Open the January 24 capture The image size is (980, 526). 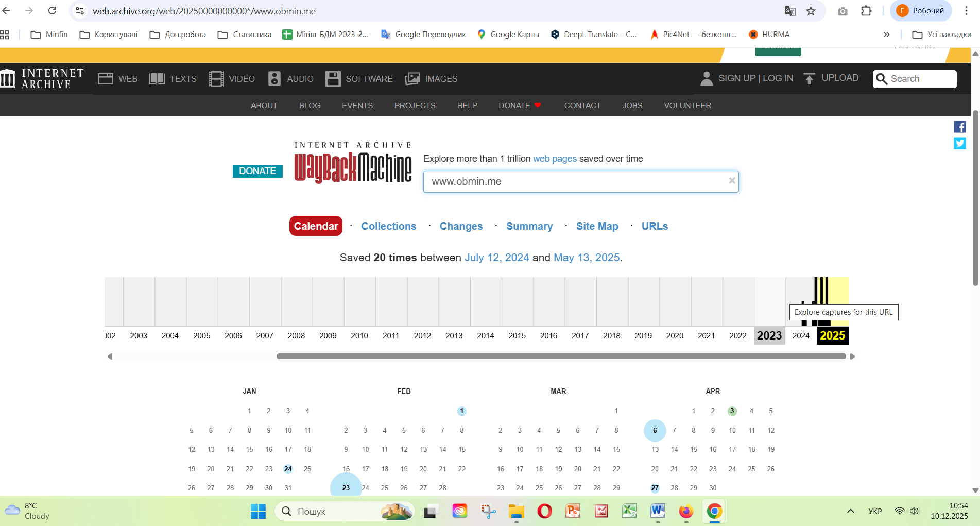click(x=288, y=469)
